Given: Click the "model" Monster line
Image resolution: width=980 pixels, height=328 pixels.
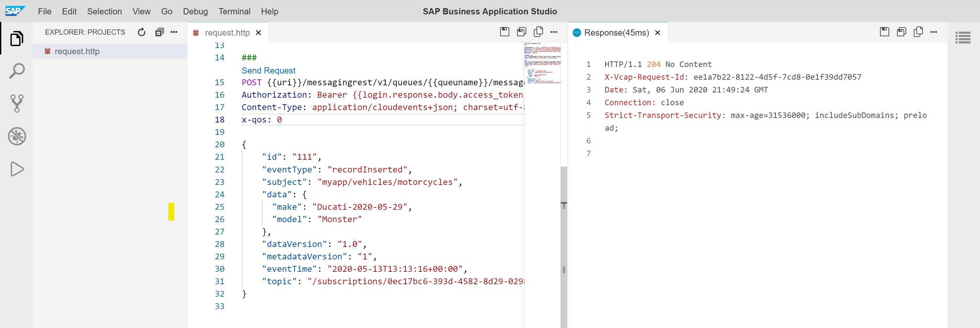Looking at the screenshot, I should click(317, 219).
